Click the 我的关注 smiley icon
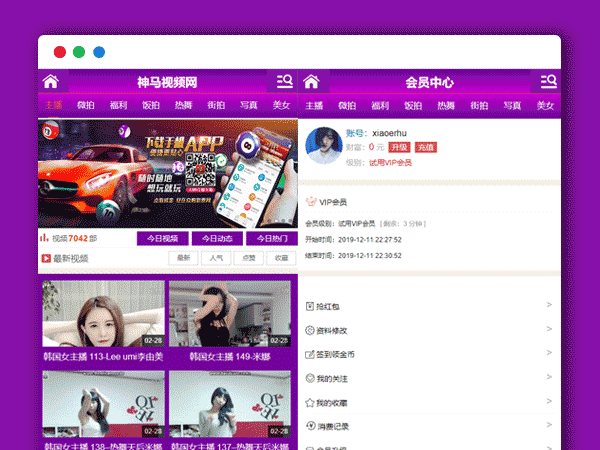The height and width of the screenshot is (450, 600). (x=309, y=378)
